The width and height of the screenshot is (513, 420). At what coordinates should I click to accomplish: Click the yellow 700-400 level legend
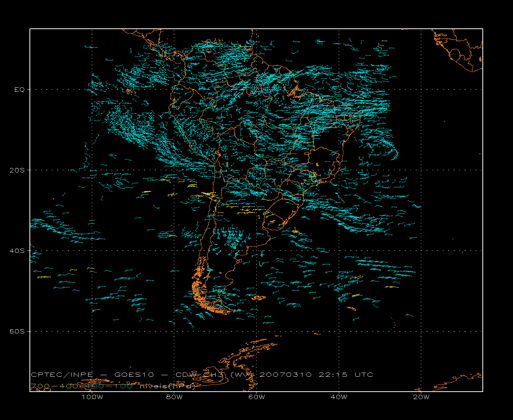[x=54, y=386]
